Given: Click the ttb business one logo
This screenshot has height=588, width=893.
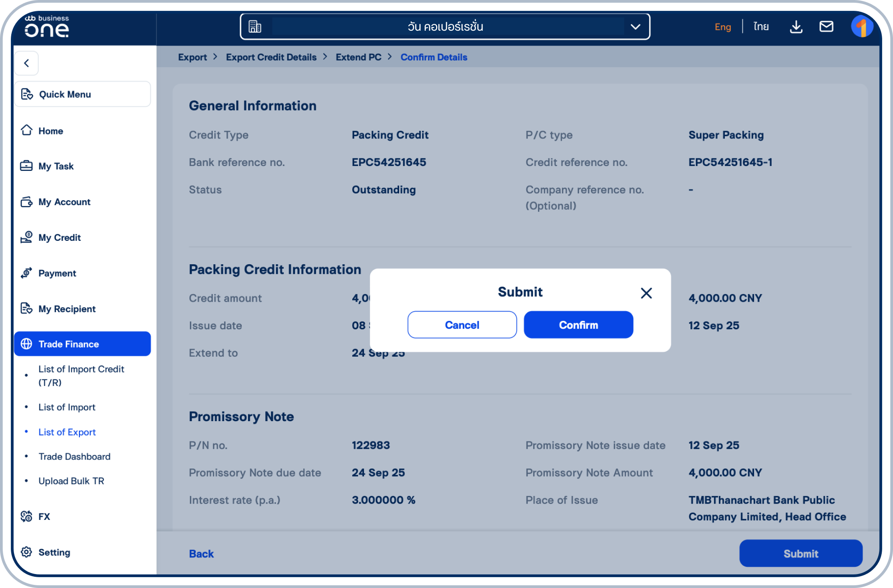Looking at the screenshot, I should [x=47, y=27].
